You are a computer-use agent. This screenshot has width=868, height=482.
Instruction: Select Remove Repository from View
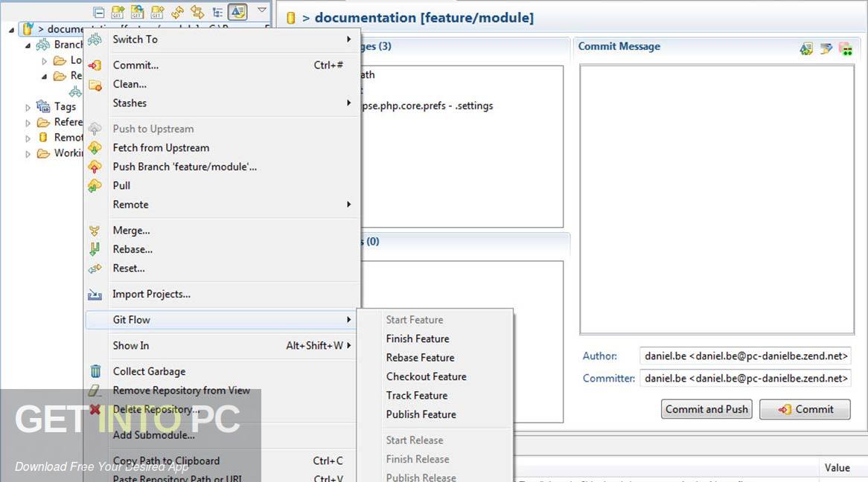[x=220, y=391]
